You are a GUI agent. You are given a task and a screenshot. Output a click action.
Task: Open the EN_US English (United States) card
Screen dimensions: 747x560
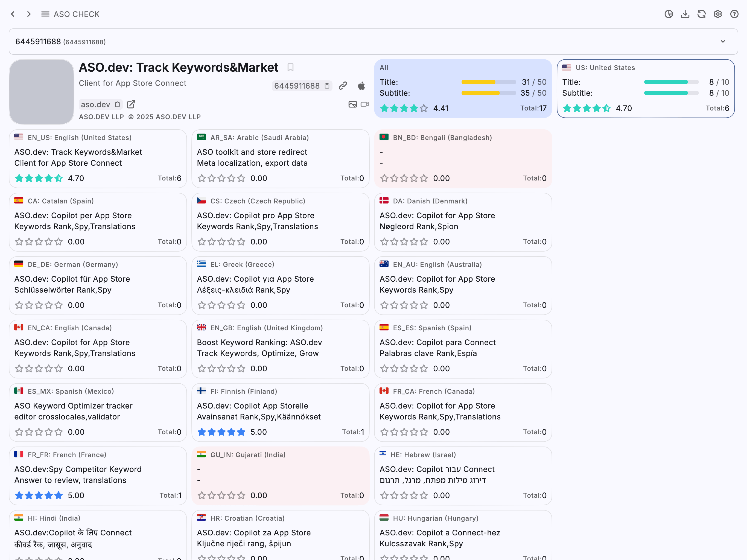pyautogui.click(x=98, y=159)
